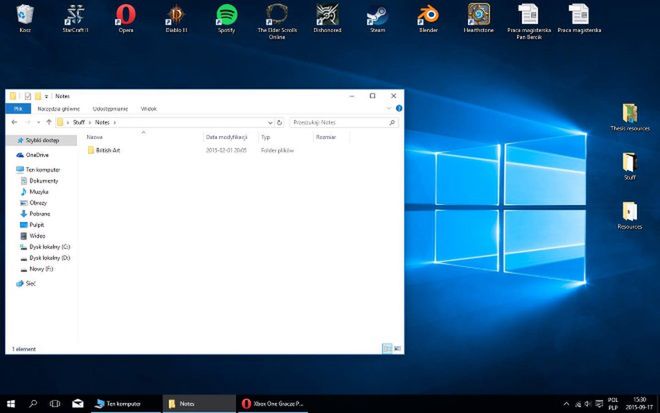Image resolution: width=660 pixels, height=413 pixels.
Task: Expand the path arrow after Notes
Action: (x=114, y=123)
